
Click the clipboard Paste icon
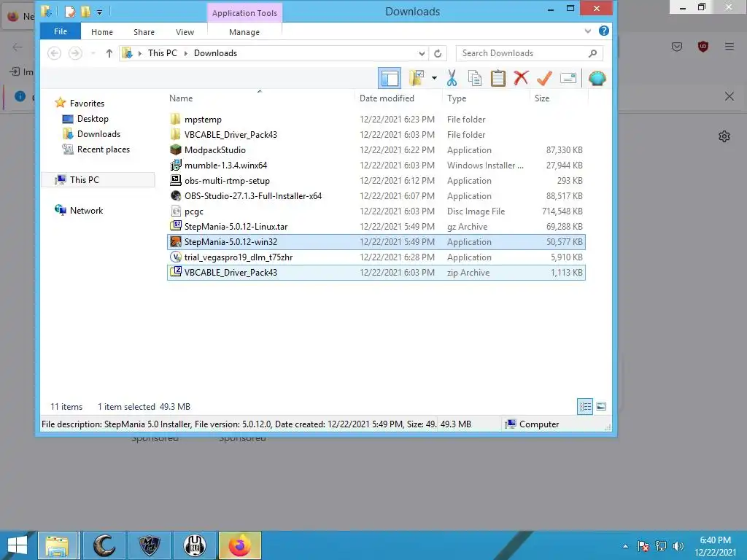(x=498, y=78)
